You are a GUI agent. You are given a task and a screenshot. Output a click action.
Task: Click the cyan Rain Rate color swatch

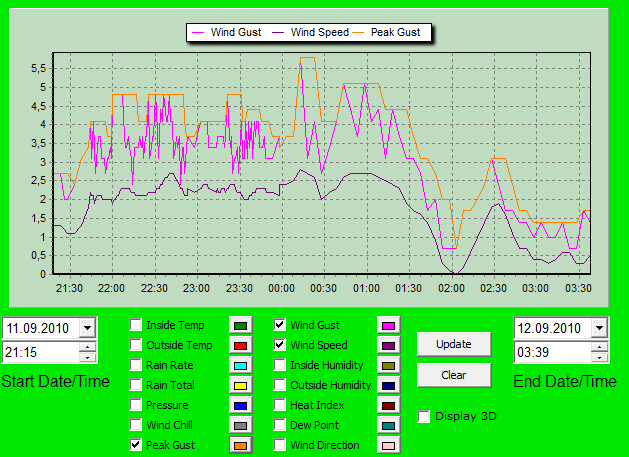(239, 365)
